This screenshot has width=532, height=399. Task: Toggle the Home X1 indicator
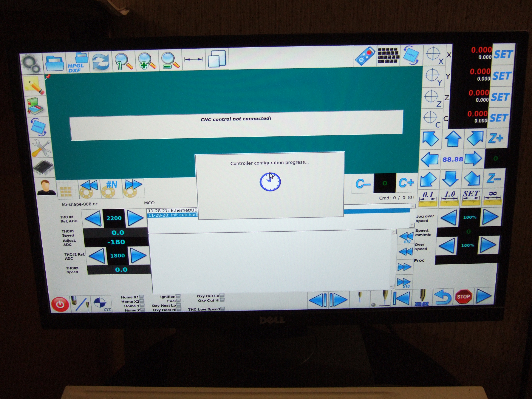click(141, 297)
